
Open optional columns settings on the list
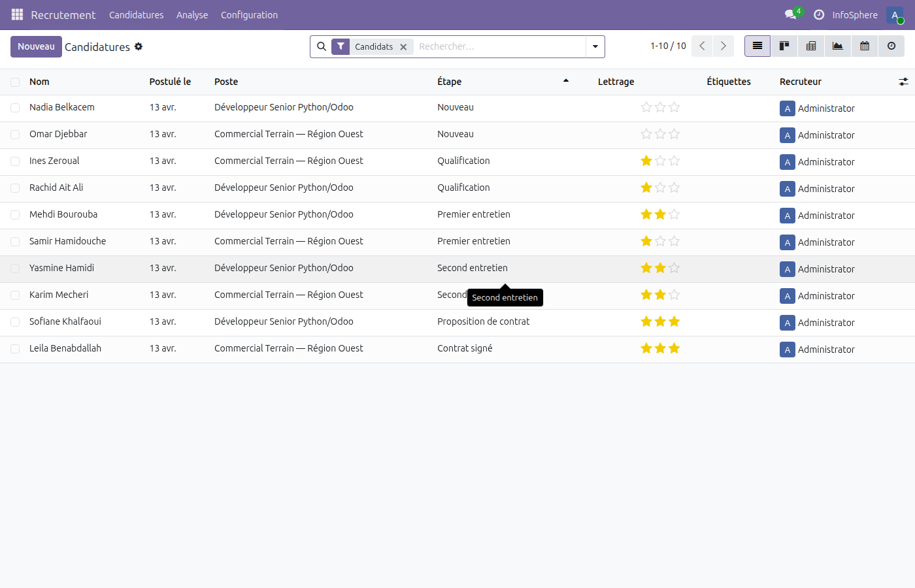(x=904, y=81)
